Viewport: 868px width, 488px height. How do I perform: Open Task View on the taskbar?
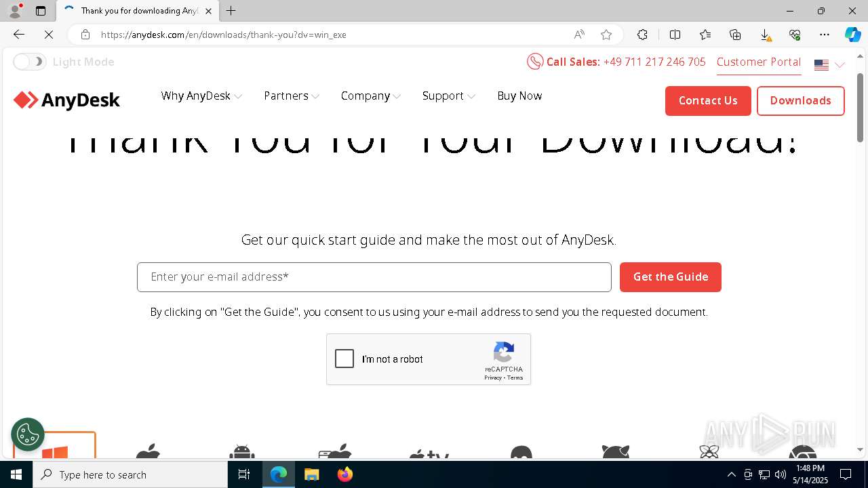click(x=244, y=474)
